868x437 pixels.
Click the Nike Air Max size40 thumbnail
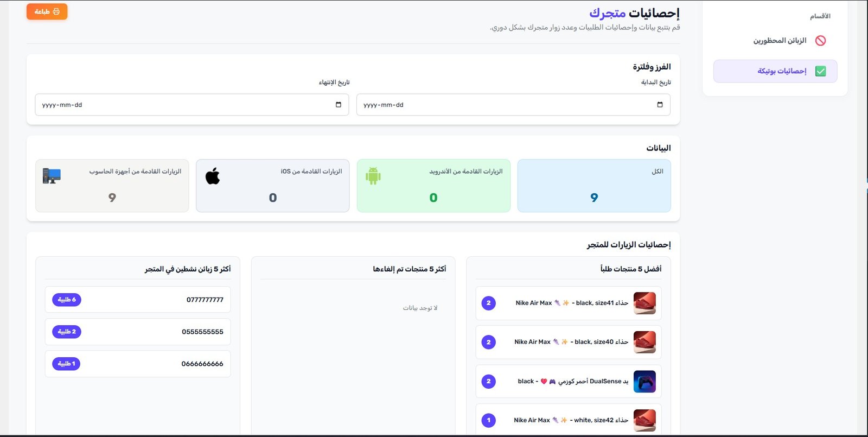tap(644, 342)
